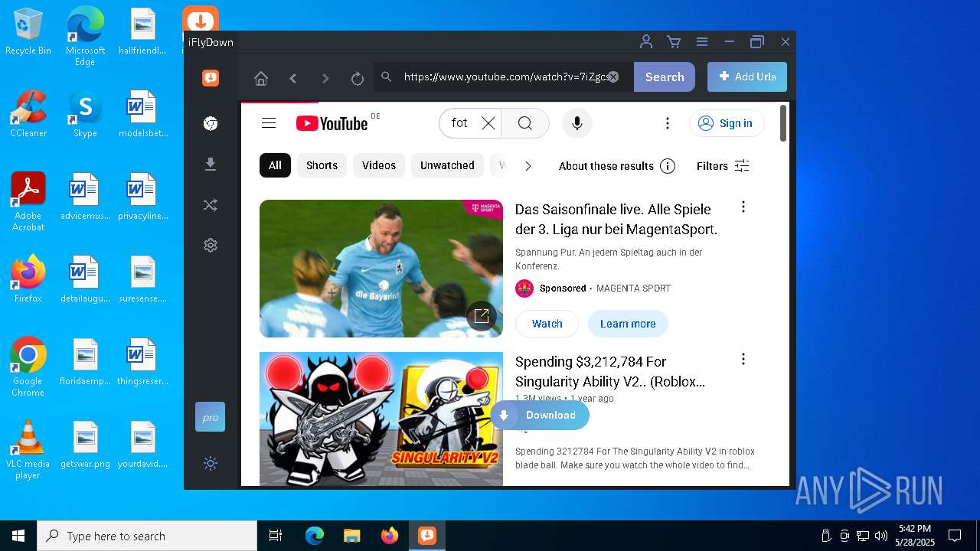Select the VLC media player desktop icon
Image resolution: width=980 pixels, height=551 pixels.
pos(28,450)
